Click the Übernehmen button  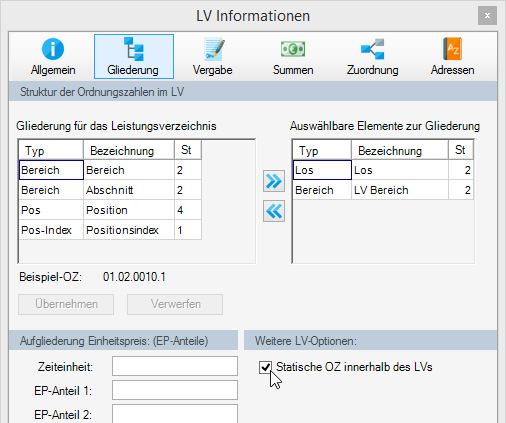pos(66,304)
